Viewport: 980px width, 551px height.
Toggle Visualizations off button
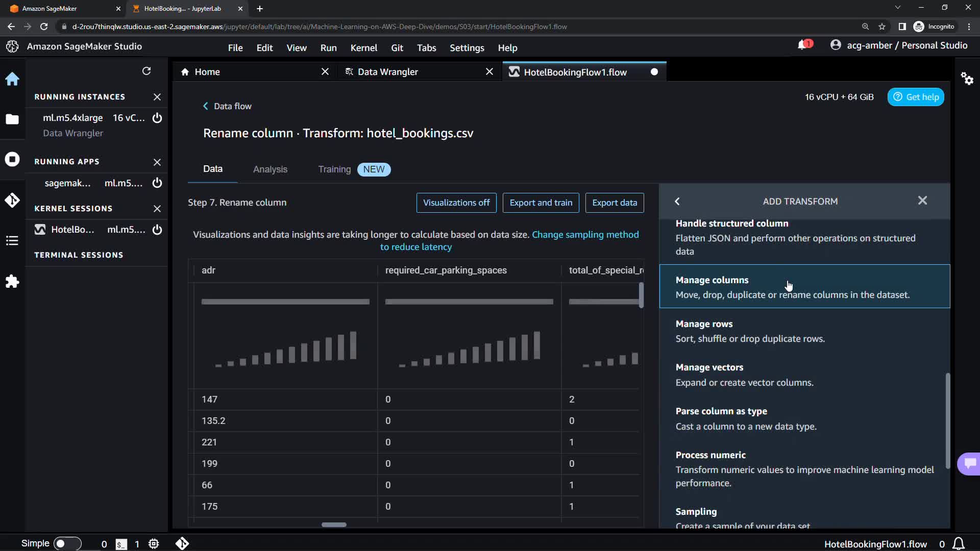tap(456, 203)
